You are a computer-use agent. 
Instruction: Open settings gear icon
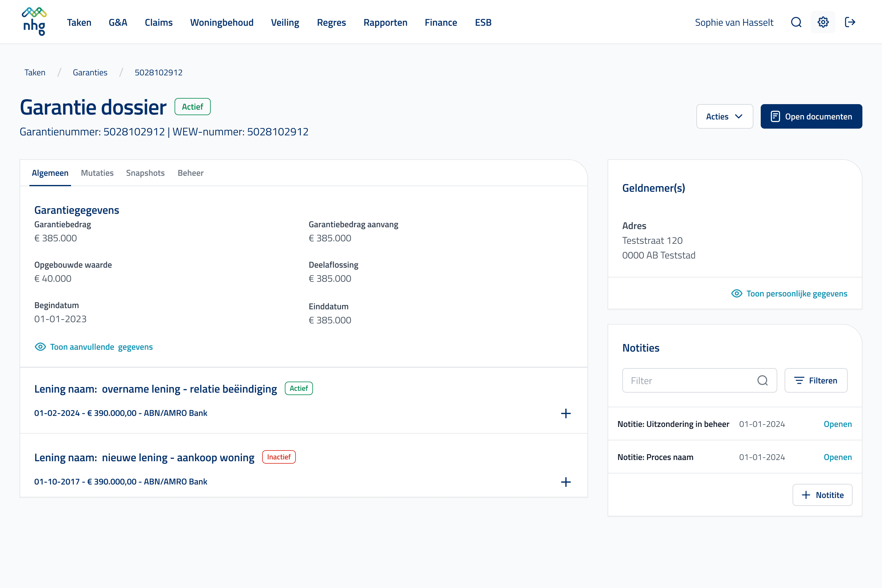point(823,22)
